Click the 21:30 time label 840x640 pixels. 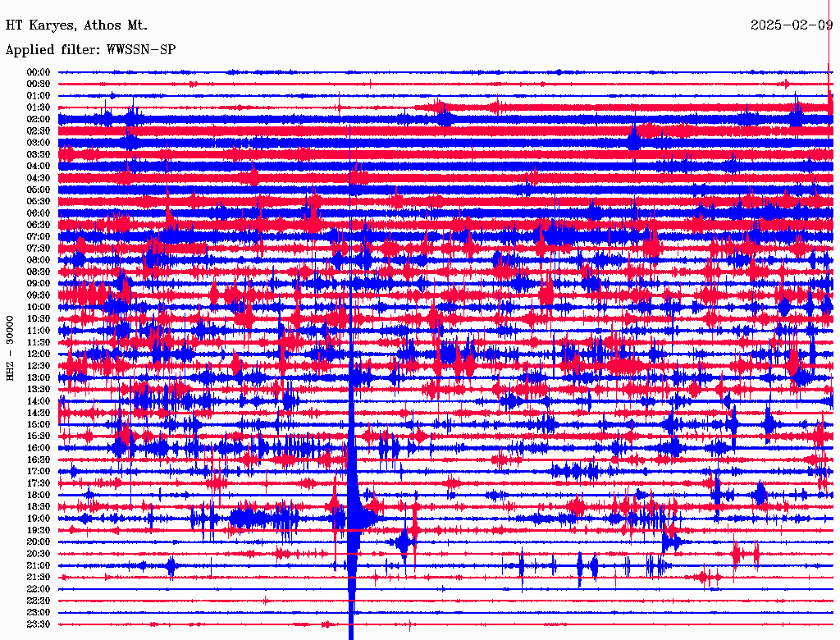[39, 578]
